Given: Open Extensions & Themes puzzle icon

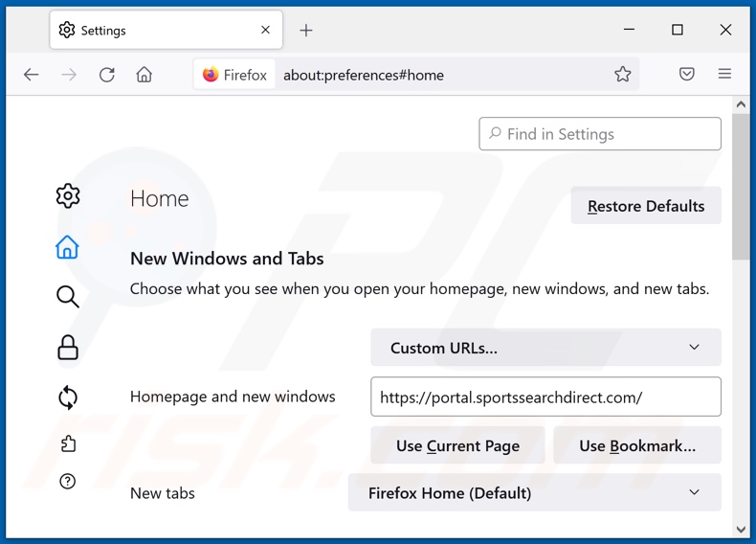Looking at the screenshot, I should click(68, 443).
